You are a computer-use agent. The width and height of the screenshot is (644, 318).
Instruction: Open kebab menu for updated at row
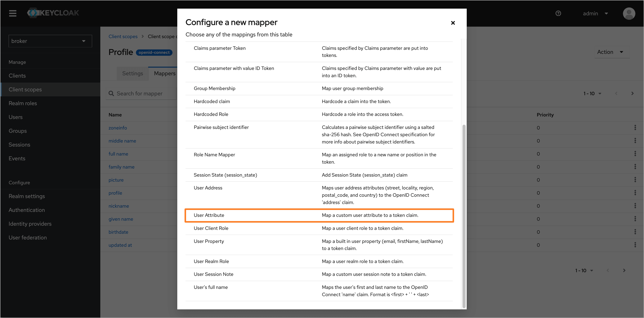[x=635, y=245]
